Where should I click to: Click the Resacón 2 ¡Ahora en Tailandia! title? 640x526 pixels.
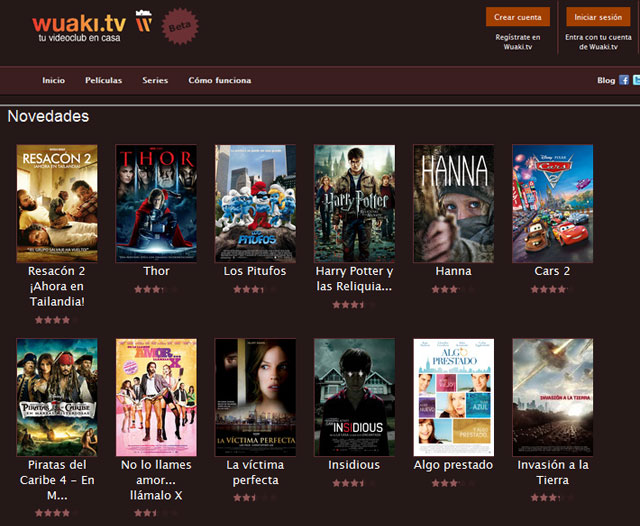click(57, 286)
